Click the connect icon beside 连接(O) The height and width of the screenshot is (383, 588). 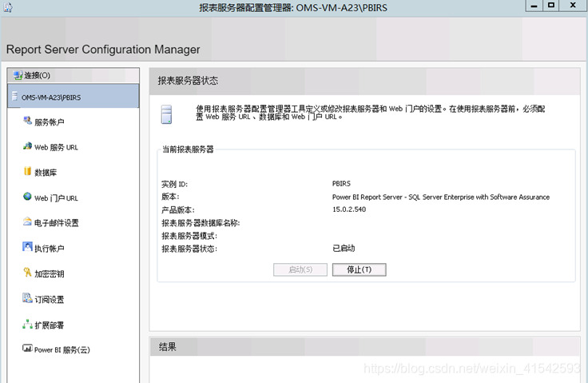(x=18, y=75)
